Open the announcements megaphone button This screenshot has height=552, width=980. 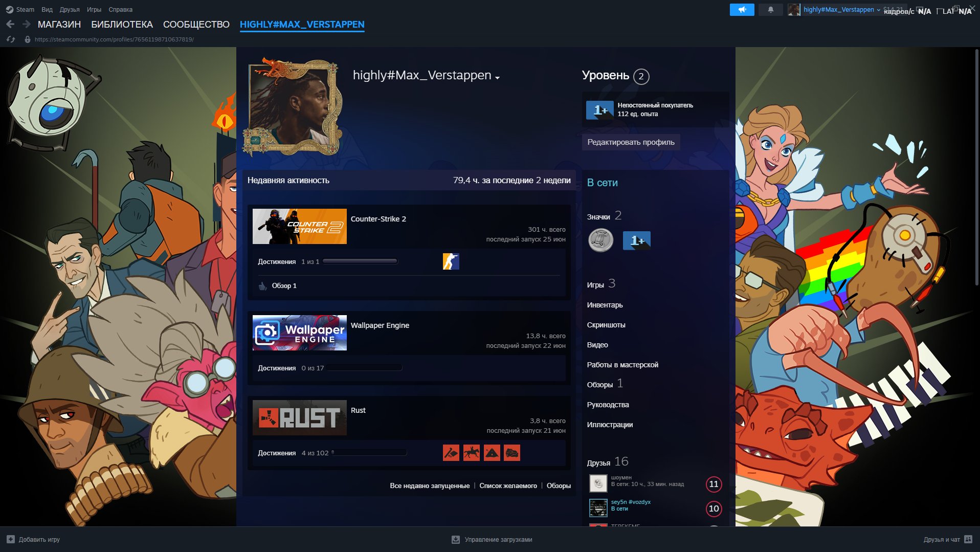[x=742, y=10]
